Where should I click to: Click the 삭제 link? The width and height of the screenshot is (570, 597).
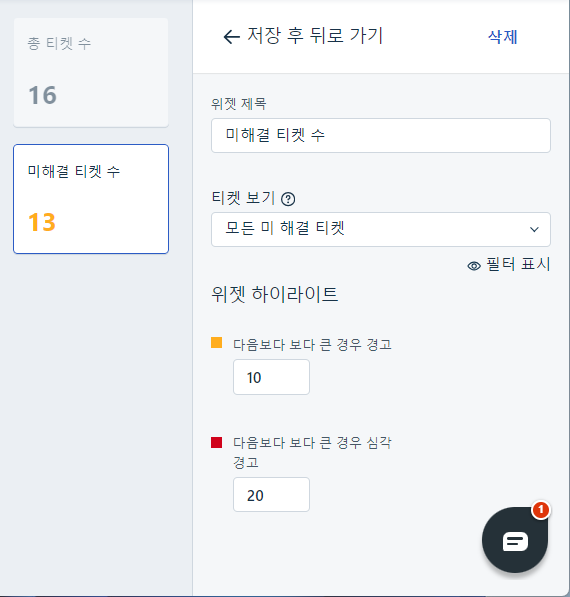pos(503,37)
